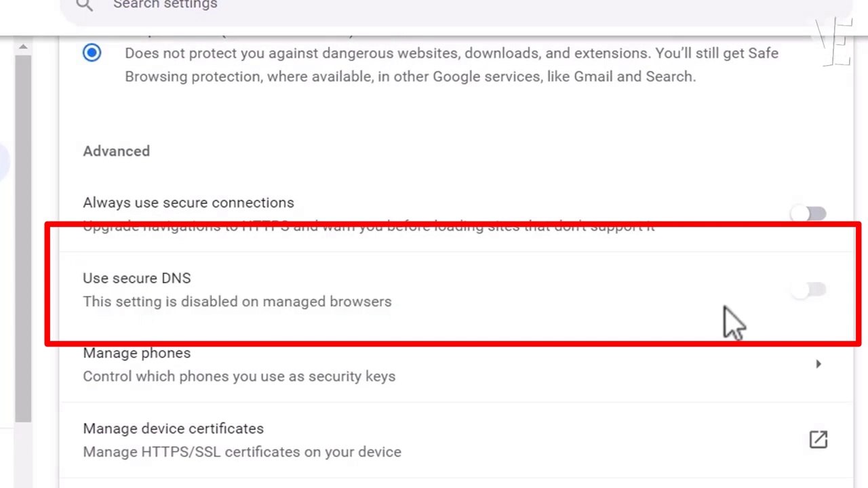Click the watermark logo in the corner
868x488 pixels.
pos(836,42)
